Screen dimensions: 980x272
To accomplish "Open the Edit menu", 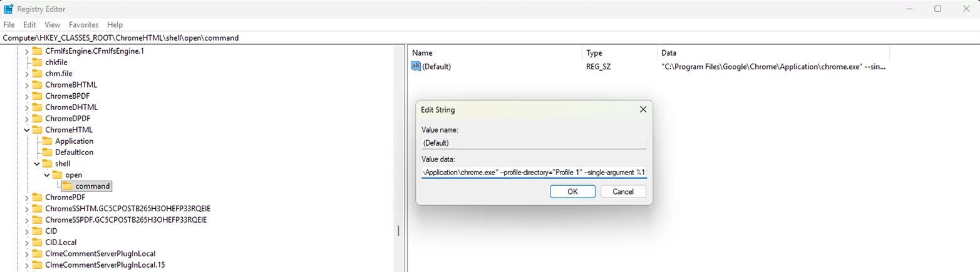I will tap(29, 24).
